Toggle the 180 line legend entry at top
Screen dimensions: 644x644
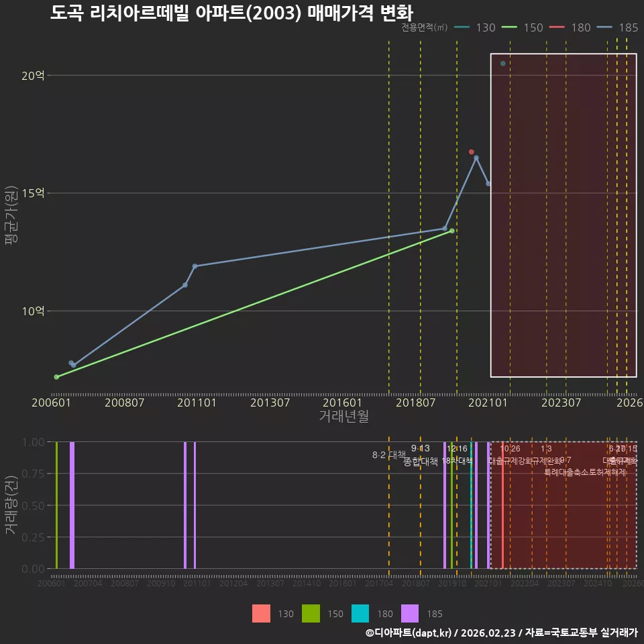coord(570,28)
